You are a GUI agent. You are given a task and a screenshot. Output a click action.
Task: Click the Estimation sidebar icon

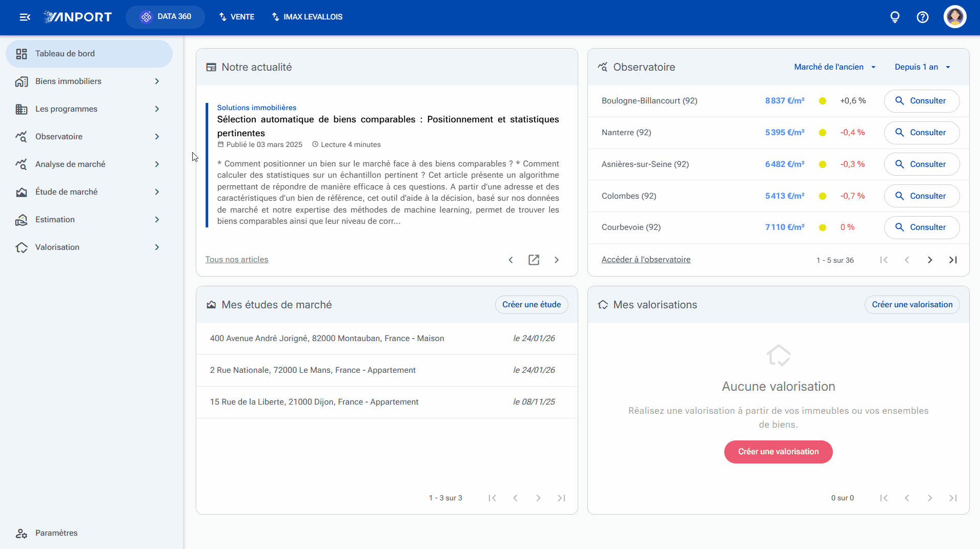click(21, 220)
